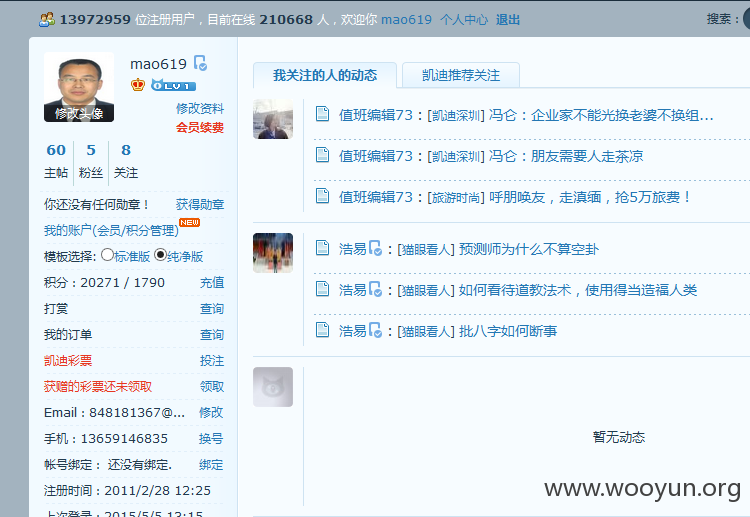Open the 值班编辑73 user avatar thumbnail

click(x=273, y=119)
